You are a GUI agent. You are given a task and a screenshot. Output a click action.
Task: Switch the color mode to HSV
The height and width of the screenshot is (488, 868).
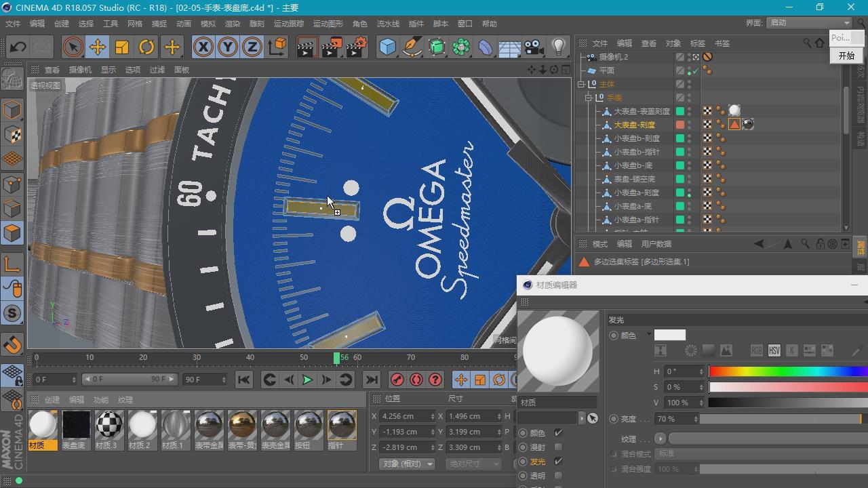(774, 350)
